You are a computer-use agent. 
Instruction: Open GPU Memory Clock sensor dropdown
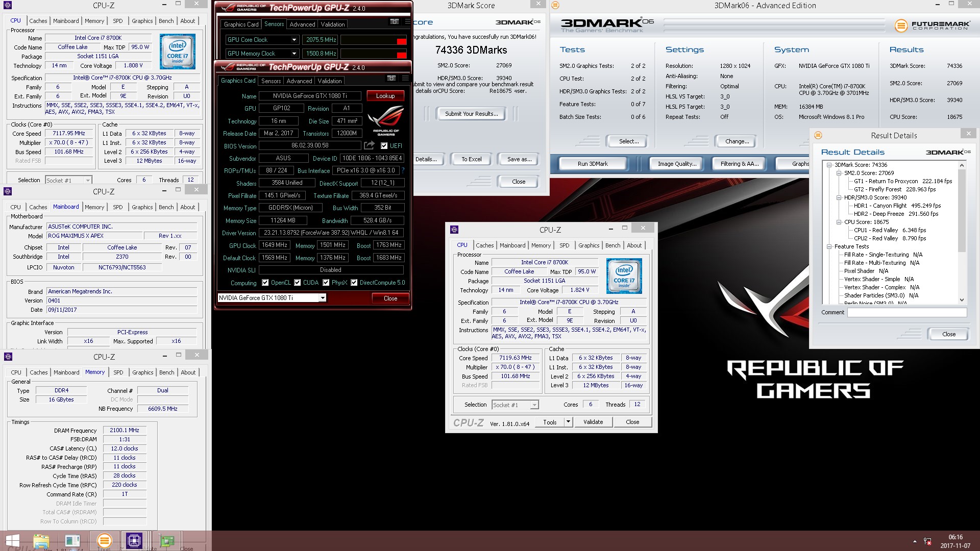click(294, 54)
